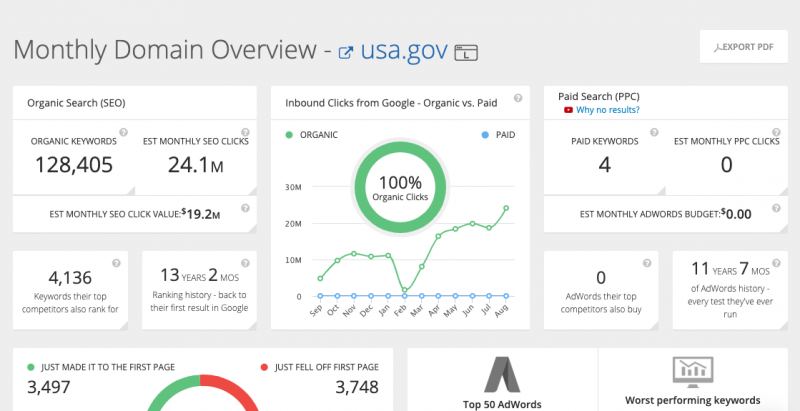Open help icon for AdWords Budget
The width and height of the screenshot is (800, 411).
tap(777, 208)
